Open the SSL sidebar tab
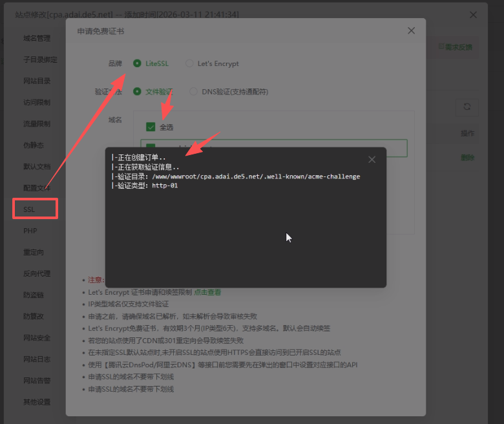This screenshot has height=424, width=504. click(x=36, y=209)
